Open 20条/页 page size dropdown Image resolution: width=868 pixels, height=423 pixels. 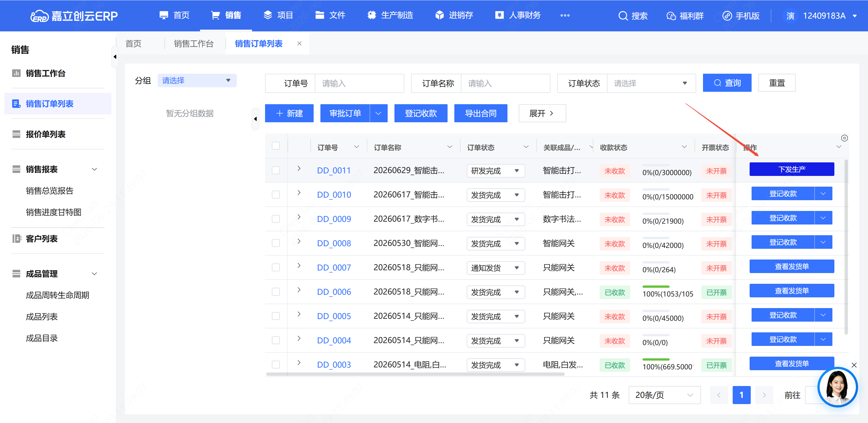coord(664,395)
